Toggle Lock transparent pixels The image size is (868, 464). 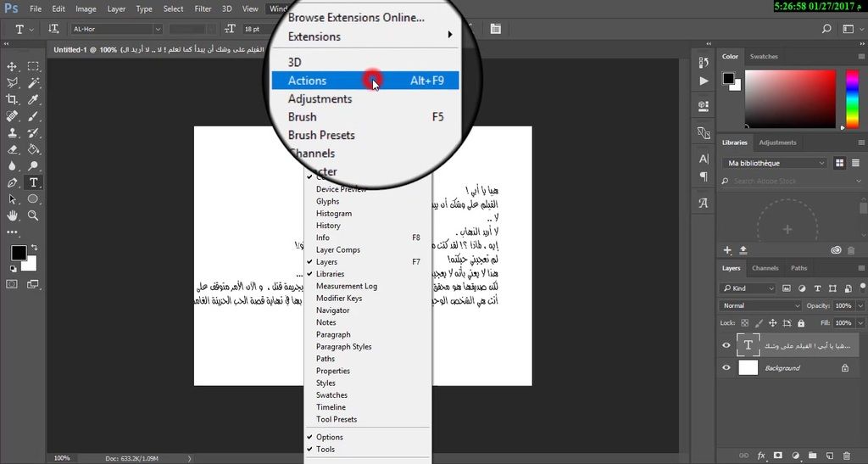[x=744, y=323]
